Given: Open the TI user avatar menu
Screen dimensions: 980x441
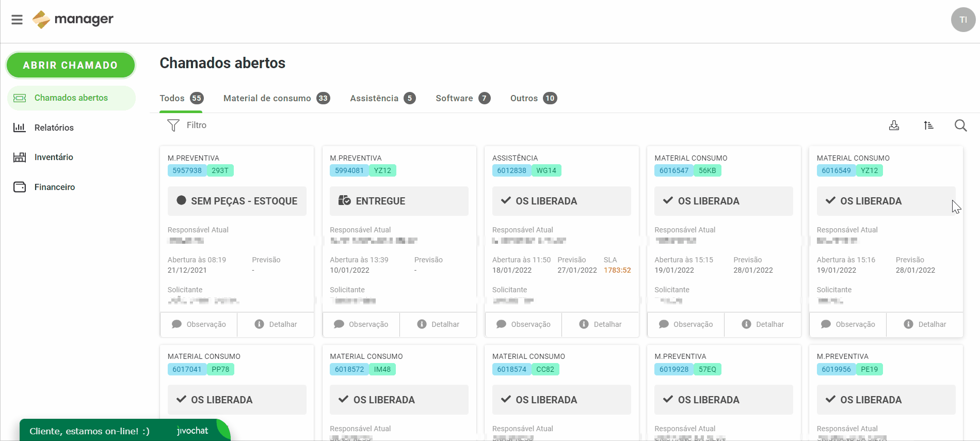Looking at the screenshot, I should [963, 20].
